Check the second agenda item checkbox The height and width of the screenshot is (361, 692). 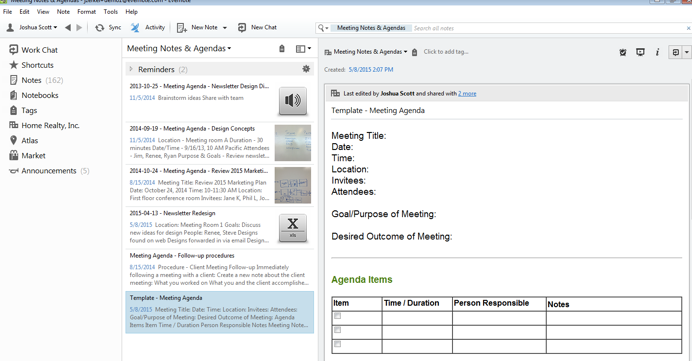coord(338,330)
